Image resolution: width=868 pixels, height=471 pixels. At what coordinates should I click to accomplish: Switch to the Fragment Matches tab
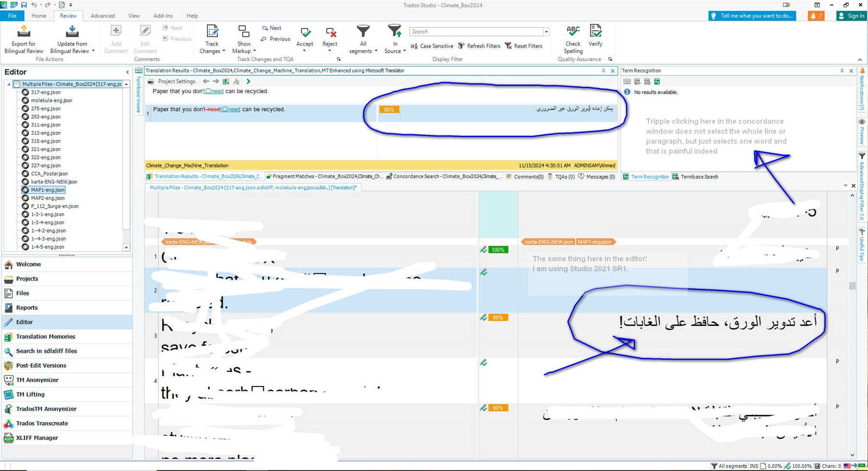pyautogui.click(x=325, y=177)
